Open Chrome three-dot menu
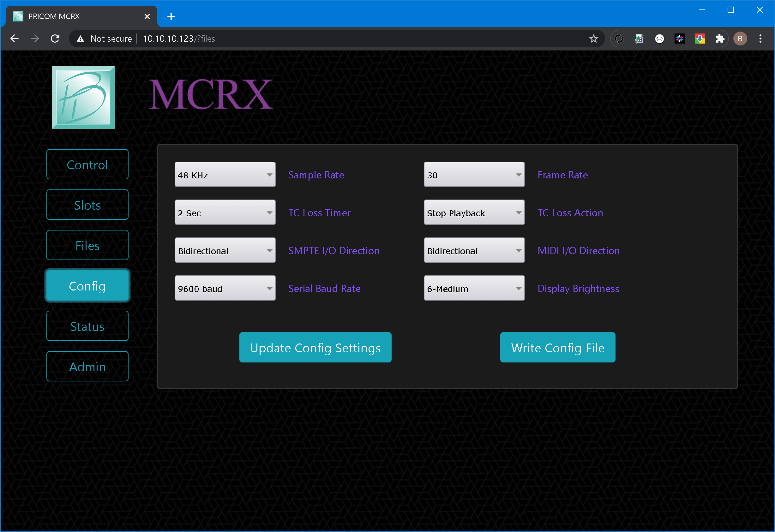The image size is (775, 532). coord(760,39)
